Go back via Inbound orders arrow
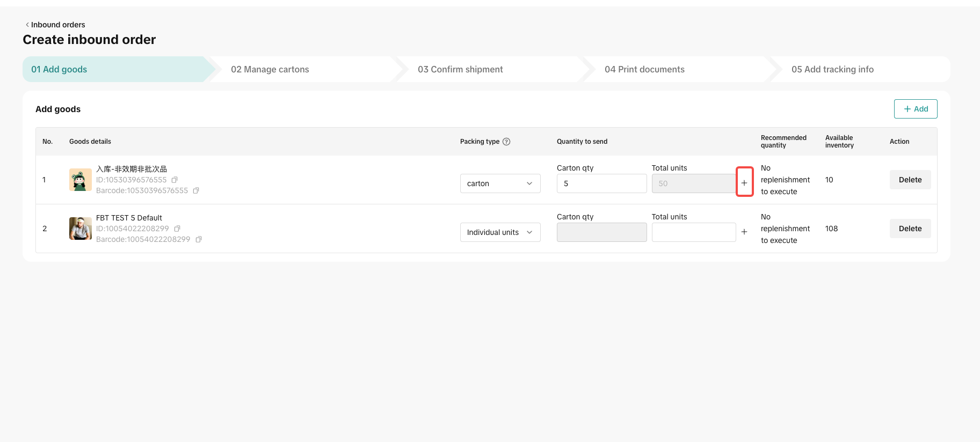 [27, 25]
